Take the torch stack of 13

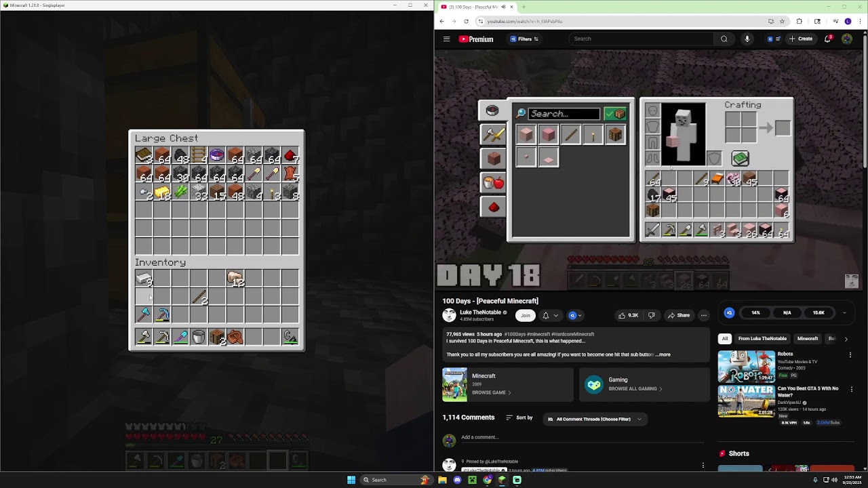tap(271, 193)
